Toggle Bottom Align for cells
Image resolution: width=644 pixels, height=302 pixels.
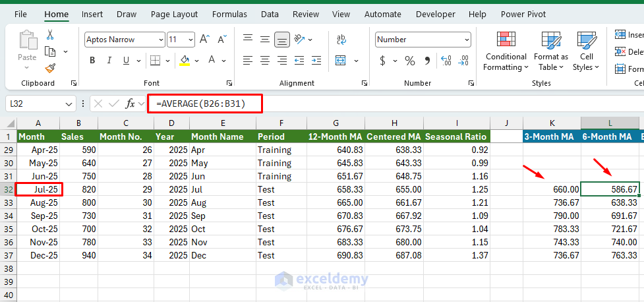click(282, 40)
